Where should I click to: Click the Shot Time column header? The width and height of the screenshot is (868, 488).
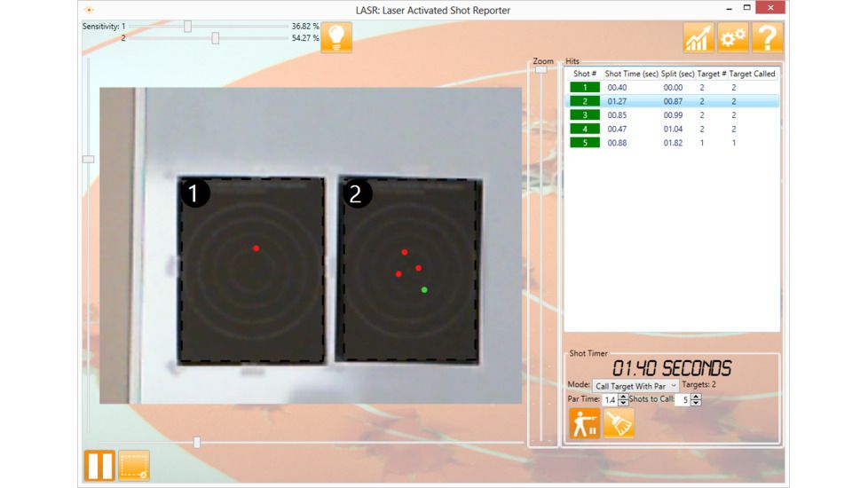tap(631, 74)
